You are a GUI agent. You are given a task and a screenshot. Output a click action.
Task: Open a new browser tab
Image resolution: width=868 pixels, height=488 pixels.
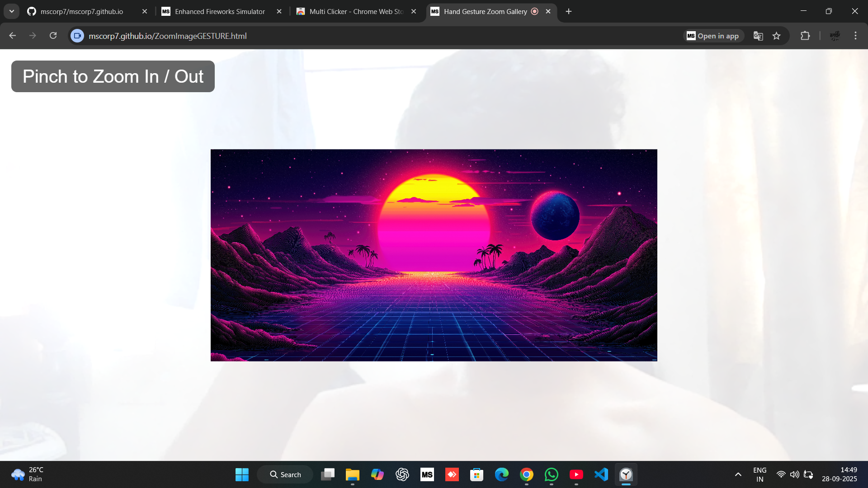tap(569, 11)
